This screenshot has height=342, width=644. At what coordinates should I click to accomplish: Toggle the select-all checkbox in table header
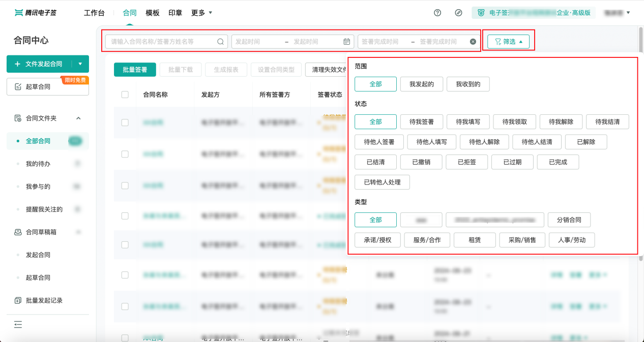pos(125,95)
